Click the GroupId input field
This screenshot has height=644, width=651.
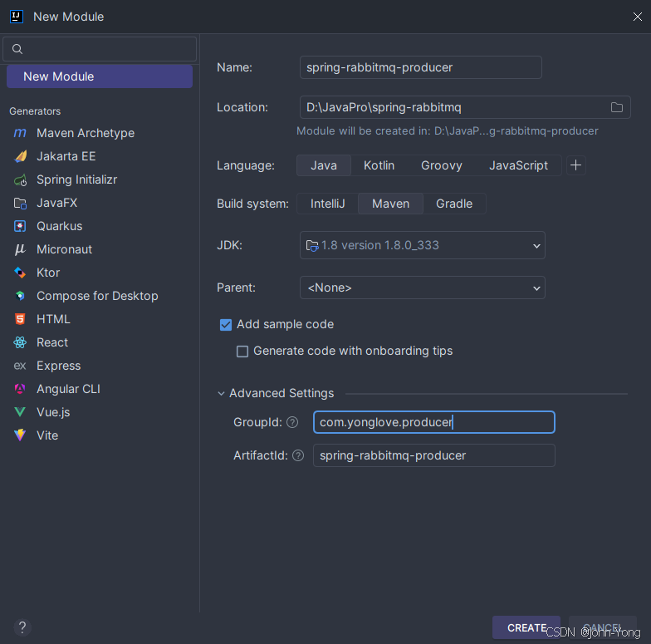point(433,422)
